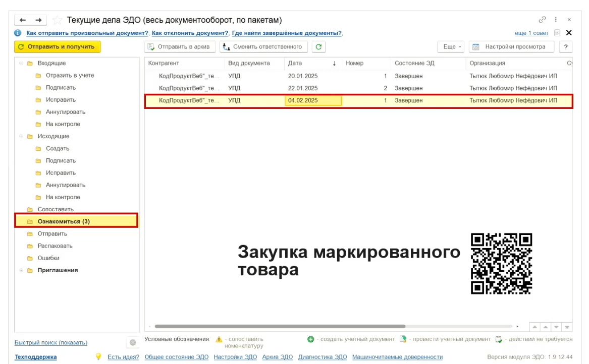The width and height of the screenshot is (589, 364).
Task: Open the three-dot window menu
Action: pos(556,20)
